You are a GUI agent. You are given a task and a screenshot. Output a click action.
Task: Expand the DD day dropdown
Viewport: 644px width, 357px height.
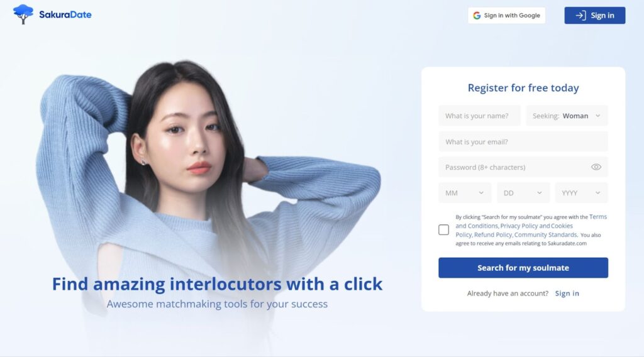point(523,193)
